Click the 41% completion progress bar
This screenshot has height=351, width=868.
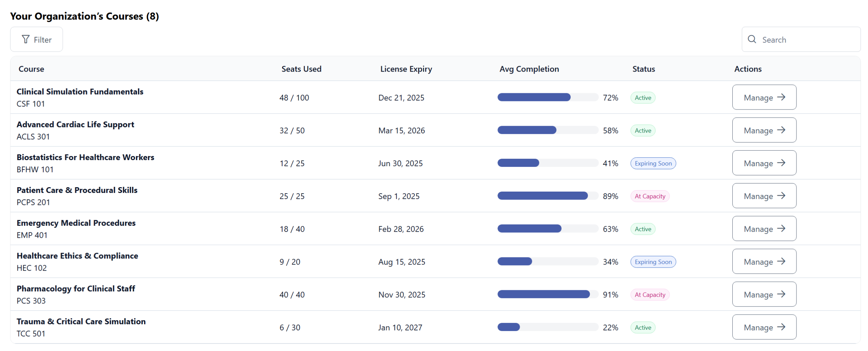[x=548, y=163]
